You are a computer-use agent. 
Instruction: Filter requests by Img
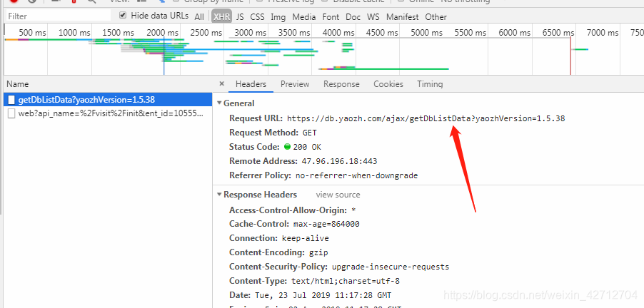tap(278, 17)
